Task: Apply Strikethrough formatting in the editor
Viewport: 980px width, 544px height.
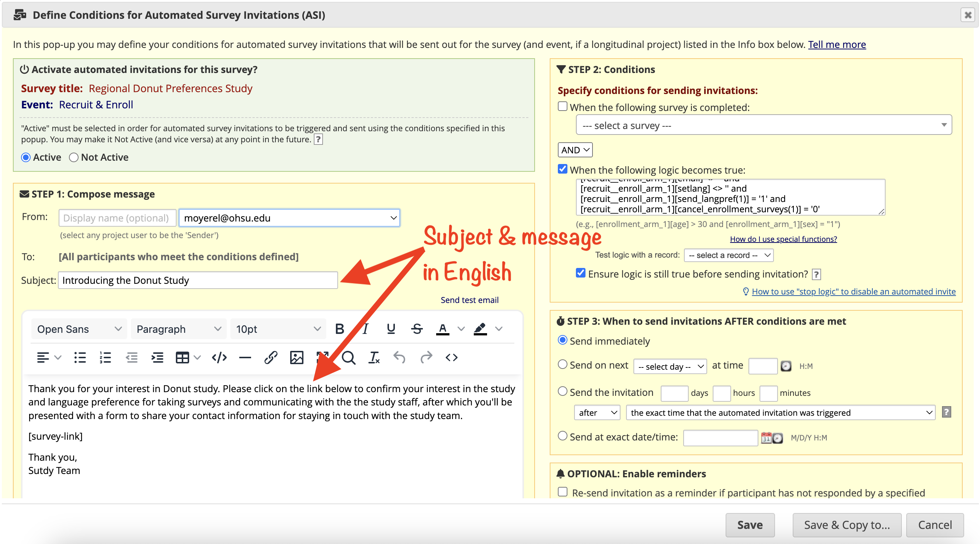Action: click(x=417, y=329)
